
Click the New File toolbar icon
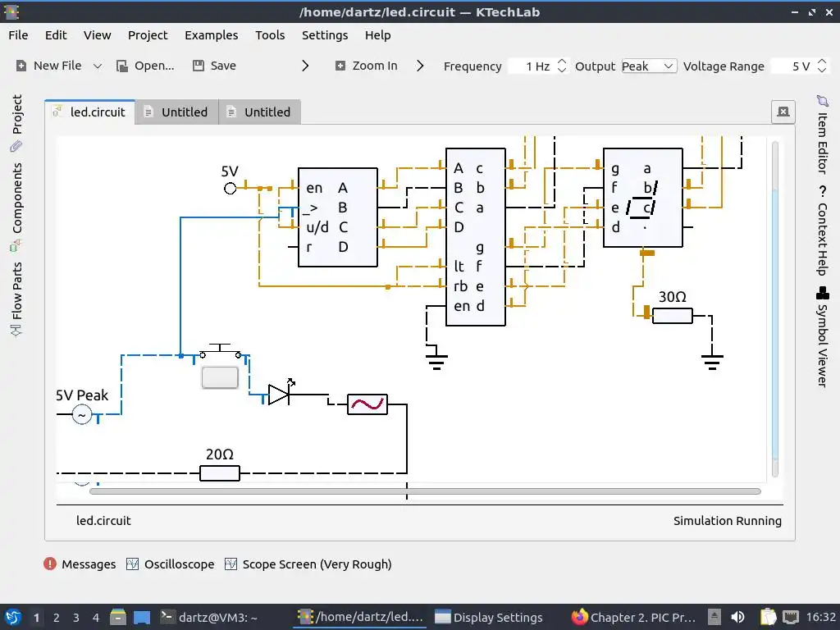21,66
